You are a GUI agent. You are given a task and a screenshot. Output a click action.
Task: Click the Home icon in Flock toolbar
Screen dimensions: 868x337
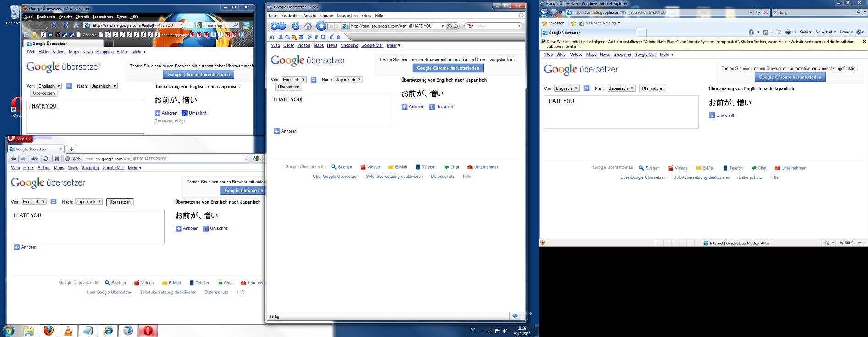[308, 26]
